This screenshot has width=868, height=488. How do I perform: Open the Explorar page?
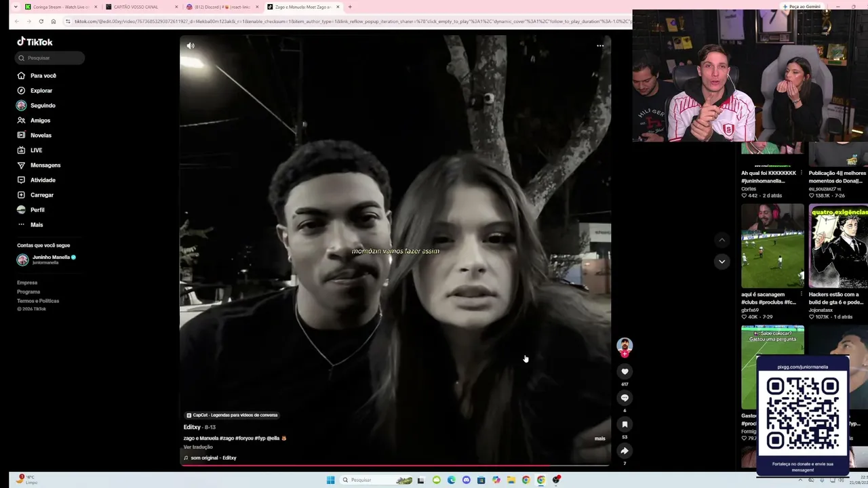(x=35, y=91)
